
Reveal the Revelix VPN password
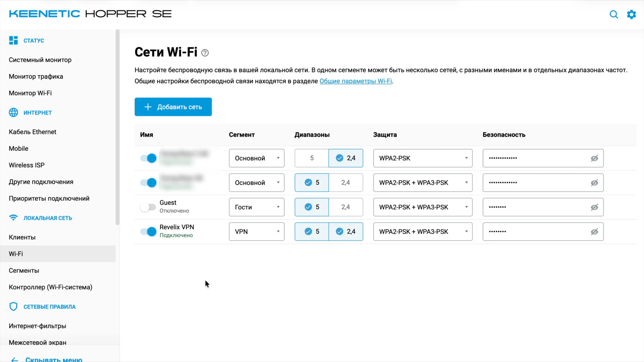pyautogui.click(x=594, y=232)
